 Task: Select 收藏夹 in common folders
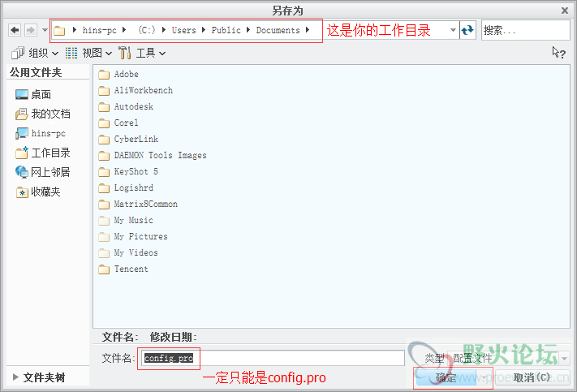pyautogui.click(x=38, y=192)
